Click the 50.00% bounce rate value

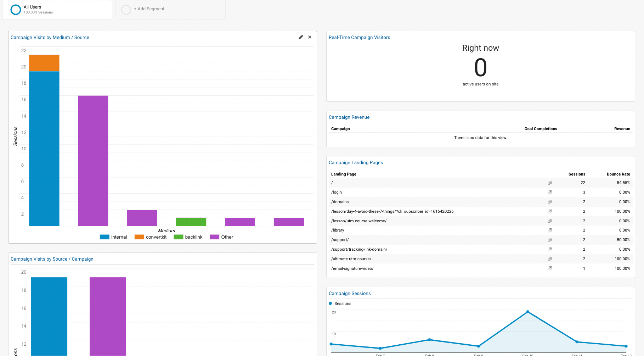(x=623, y=240)
